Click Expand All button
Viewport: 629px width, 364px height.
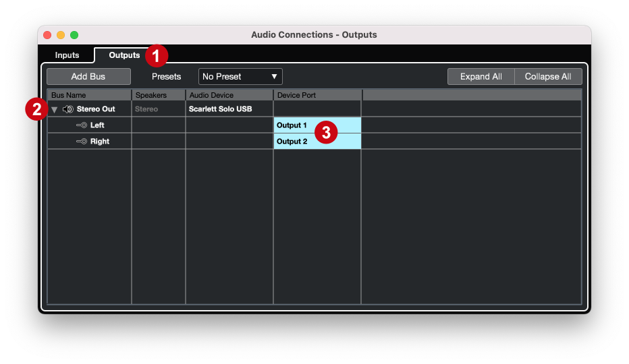coord(481,77)
